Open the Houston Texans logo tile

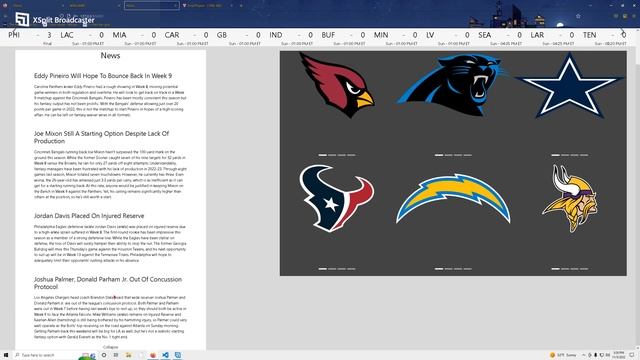click(337, 198)
